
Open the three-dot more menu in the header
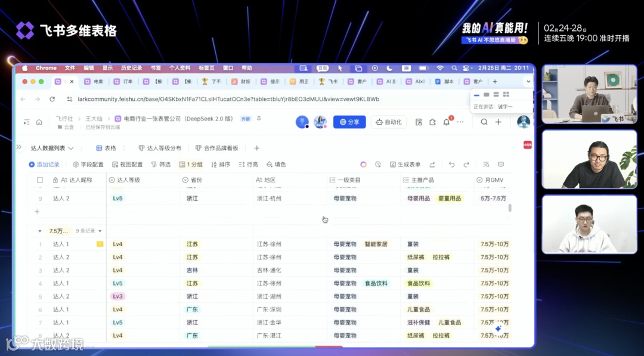460,122
